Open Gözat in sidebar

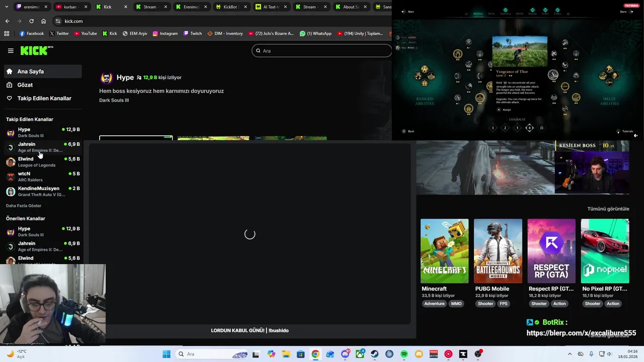[x=43, y=85]
